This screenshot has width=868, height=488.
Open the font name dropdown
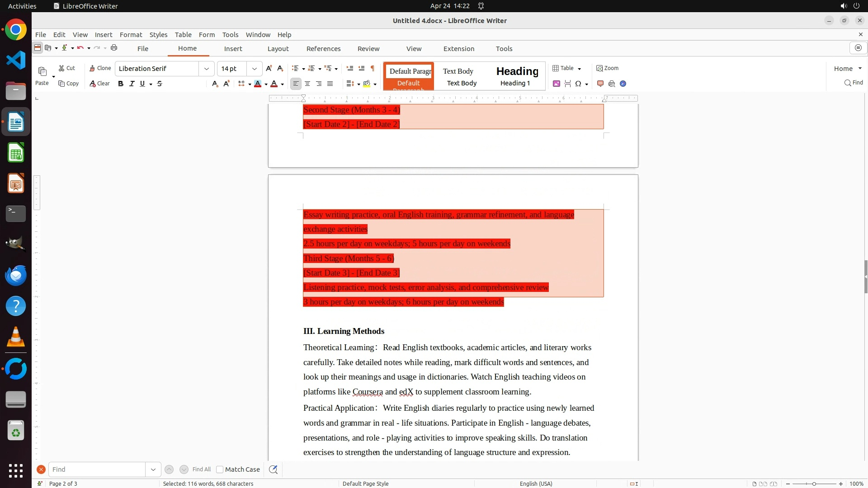(207, 69)
